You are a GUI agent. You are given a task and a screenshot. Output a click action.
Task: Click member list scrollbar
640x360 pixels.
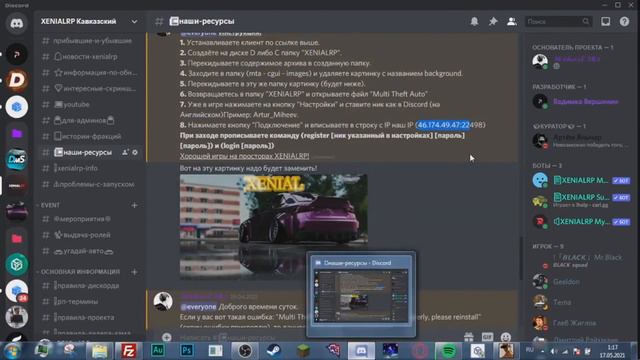click(x=521, y=258)
